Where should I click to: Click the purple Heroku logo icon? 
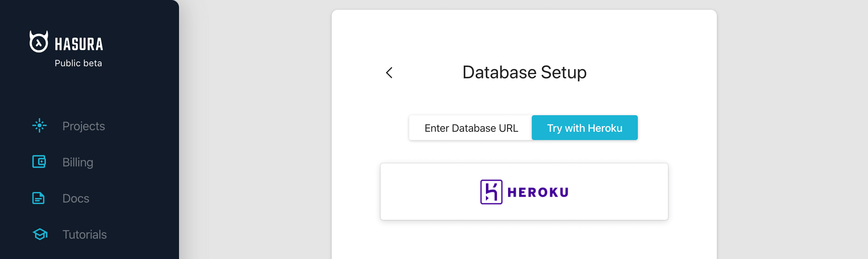tap(491, 192)
